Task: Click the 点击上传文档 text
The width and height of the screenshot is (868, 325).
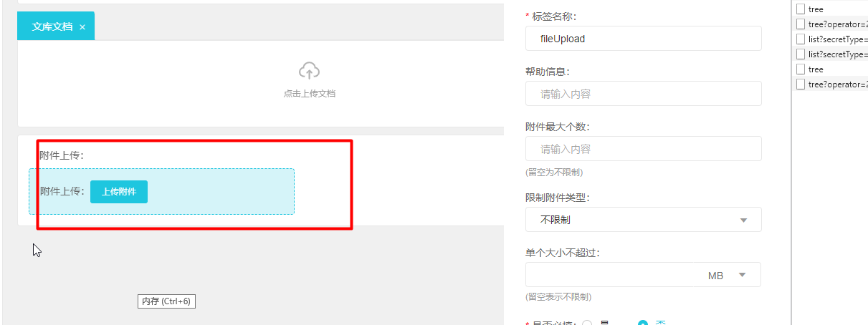Action: click(309, 93)
